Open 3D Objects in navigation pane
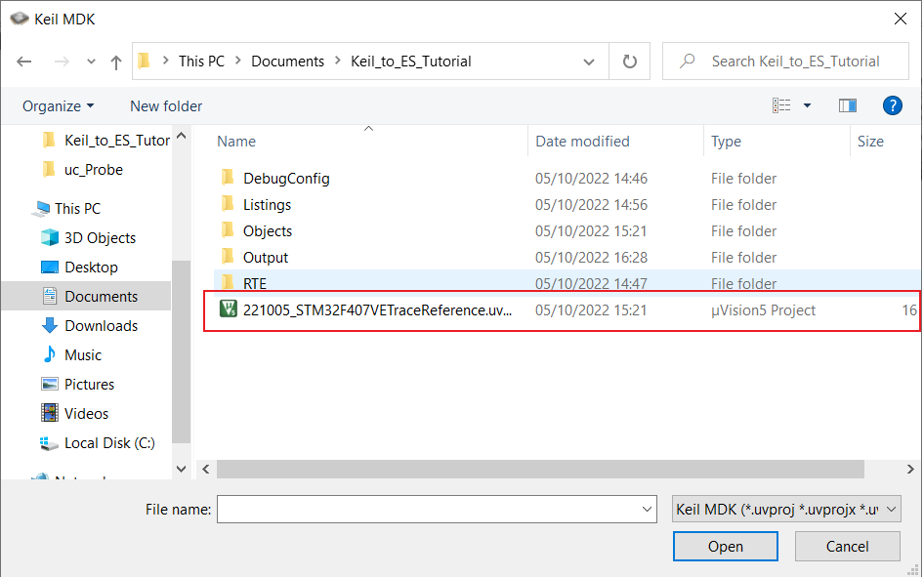Image resolution: width=924 pixels, height=577 pixels. pyautogui.click(x=100, y=238)
